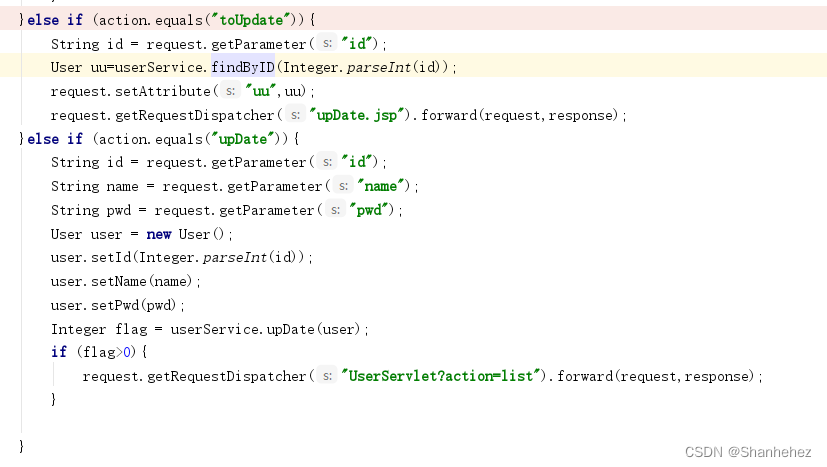Click the new keyword before User()

(158, 234)
